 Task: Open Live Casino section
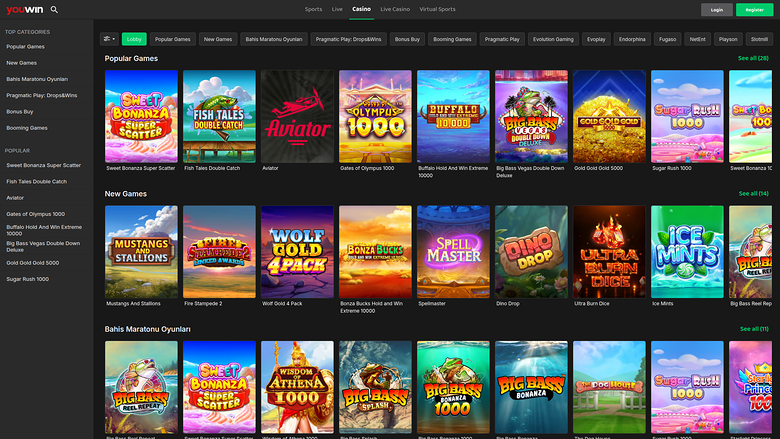click(x=395, y=9)
